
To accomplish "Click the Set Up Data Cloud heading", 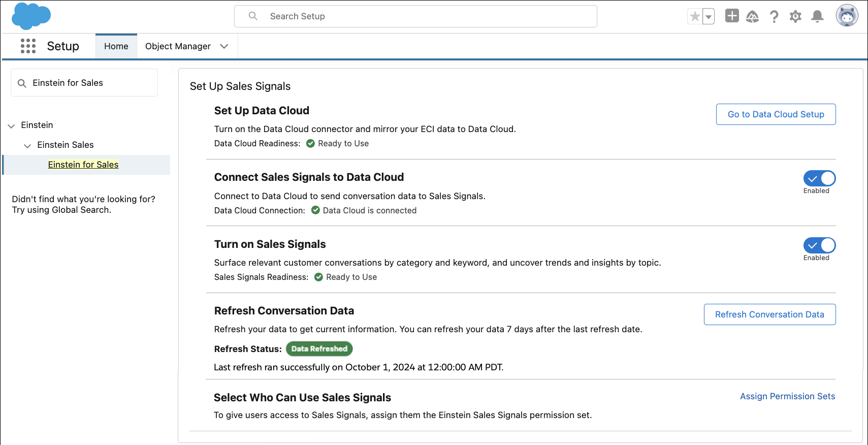I will (x=262, y=111).
